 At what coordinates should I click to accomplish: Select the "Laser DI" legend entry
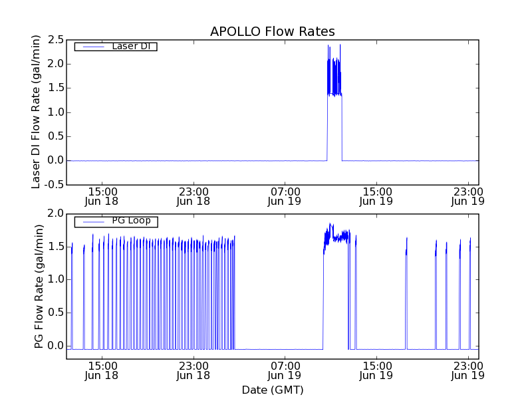pyautogui.click(x=116, y=46)
